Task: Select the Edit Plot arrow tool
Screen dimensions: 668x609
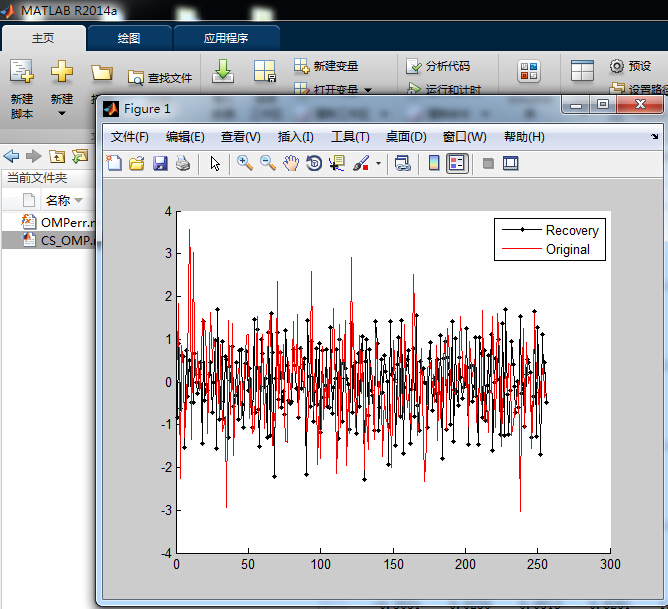Action: (215, 164)
